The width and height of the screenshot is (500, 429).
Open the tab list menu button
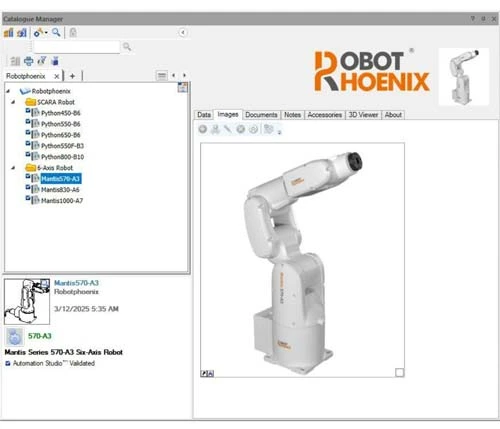[x=162, y=76]
